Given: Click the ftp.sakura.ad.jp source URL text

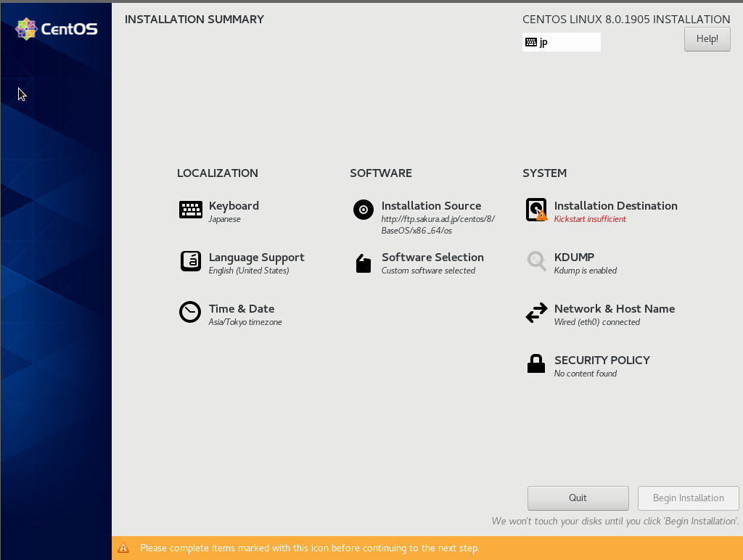Looking at the screenshot, I should point(438,225).
